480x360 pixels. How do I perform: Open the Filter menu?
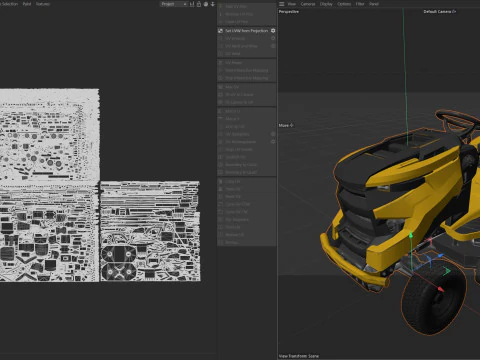point(360,4)
